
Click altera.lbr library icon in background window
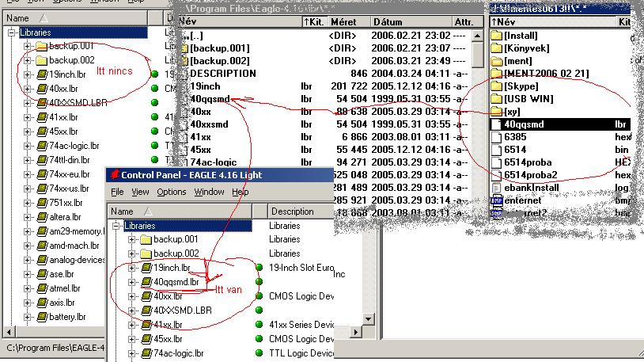[42, 217]
